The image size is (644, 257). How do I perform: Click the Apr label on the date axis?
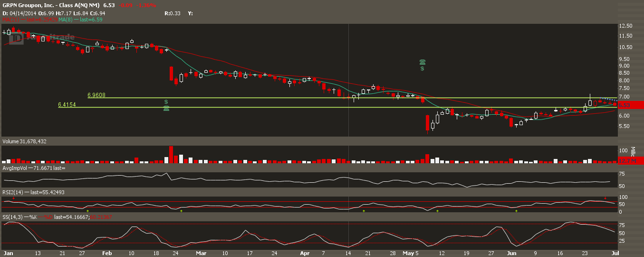click(x=304, y=253)
